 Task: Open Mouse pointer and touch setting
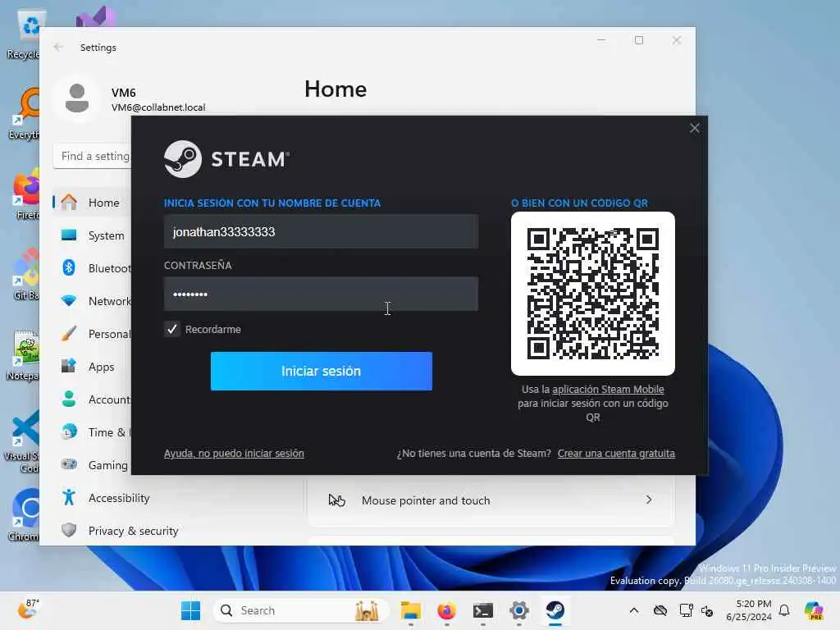pos(491,500)
